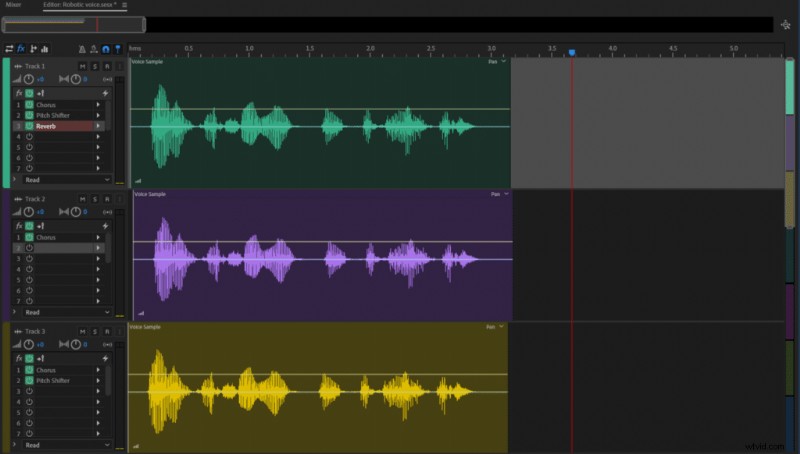
Task: Open the Track 3 automation Read dropdown
Action: click(x=67, y=445)
